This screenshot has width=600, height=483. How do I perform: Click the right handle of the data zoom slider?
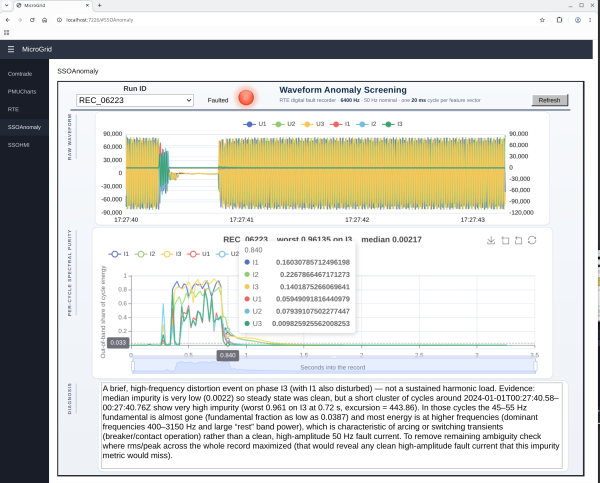535,366
